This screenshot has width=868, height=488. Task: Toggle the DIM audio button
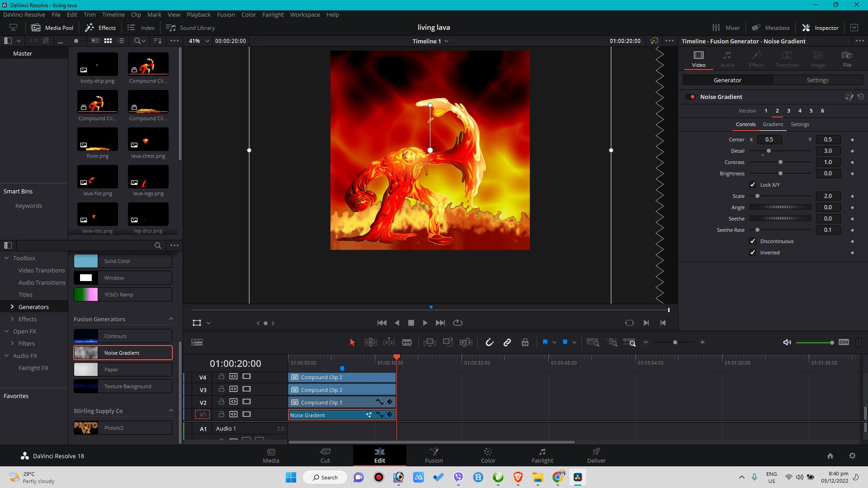click(x=844, y=343)
